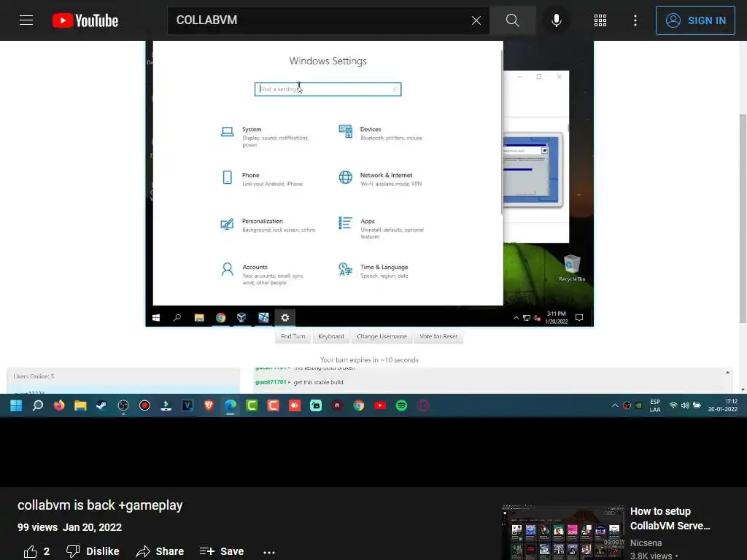Select Settings gear in VM taskbar

tap(285, 318)
